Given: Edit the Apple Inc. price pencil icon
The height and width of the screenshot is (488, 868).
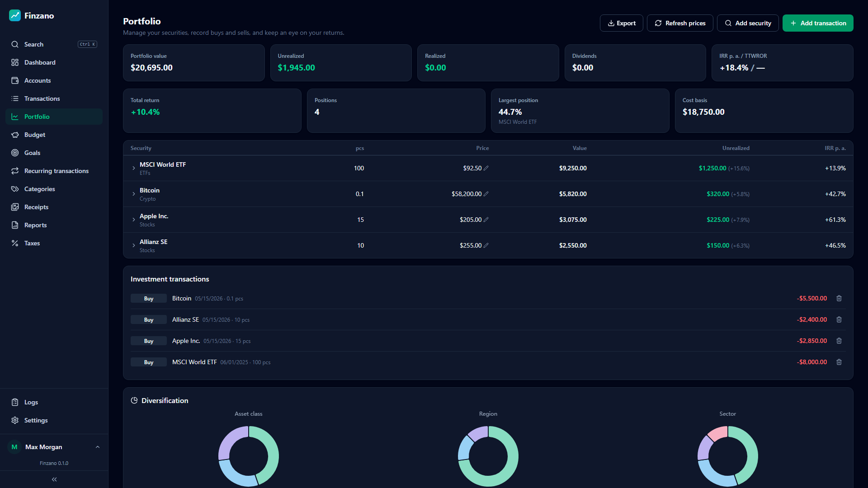Looking at the screenshot, I should point(486,220).
